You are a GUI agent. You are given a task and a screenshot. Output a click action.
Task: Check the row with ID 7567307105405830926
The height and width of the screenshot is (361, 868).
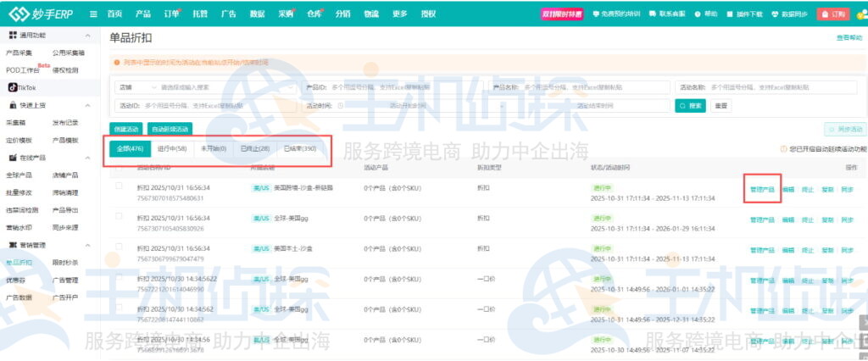[x=119, y=216]
